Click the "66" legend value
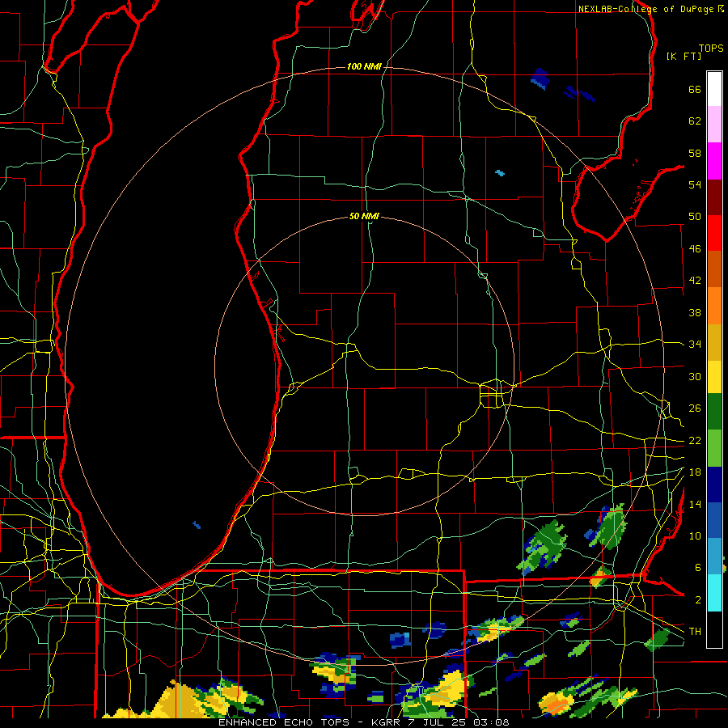 coord(695,90)
